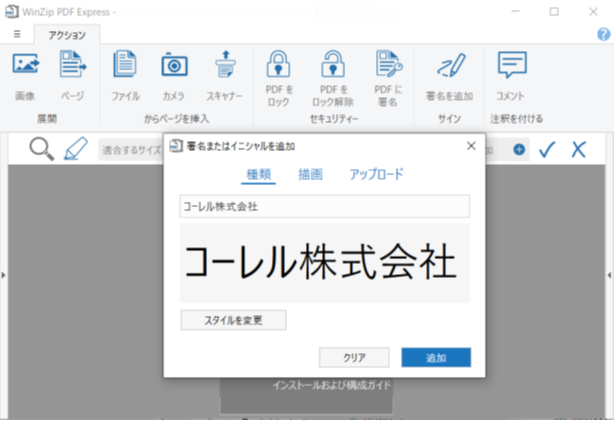Click the dialog title bar icon
Screen dimensions: 615x421
(x=176, y=146)
